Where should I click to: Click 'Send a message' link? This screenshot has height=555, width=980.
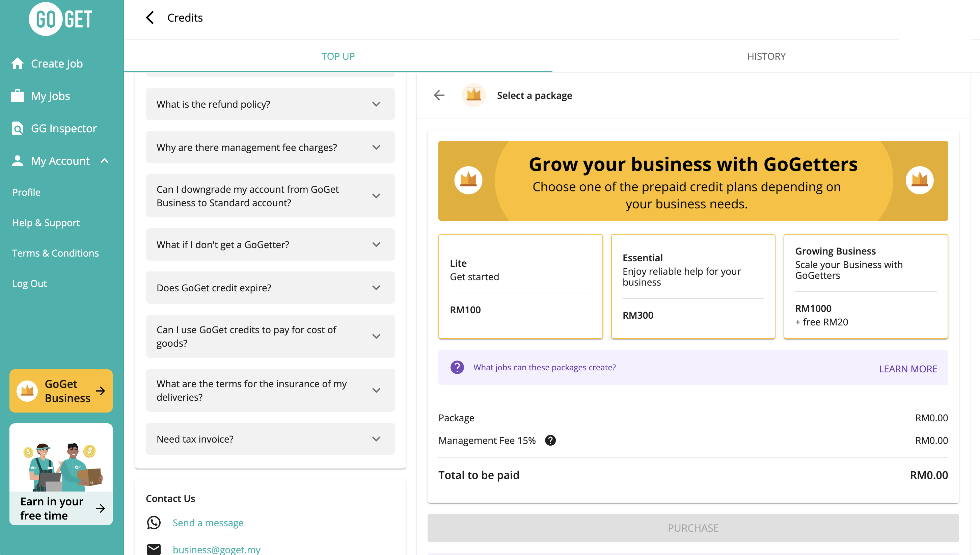tap(208, 523)
